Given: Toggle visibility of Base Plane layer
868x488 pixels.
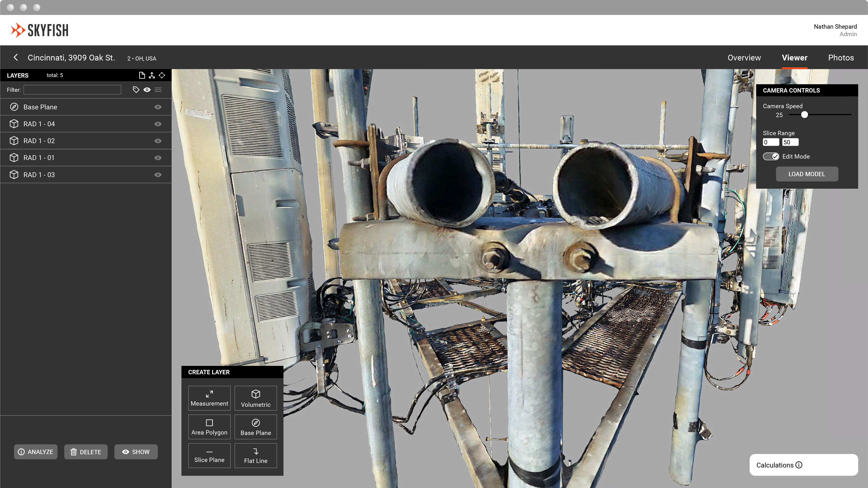Looking at the screenshot, I should [158, 107].
